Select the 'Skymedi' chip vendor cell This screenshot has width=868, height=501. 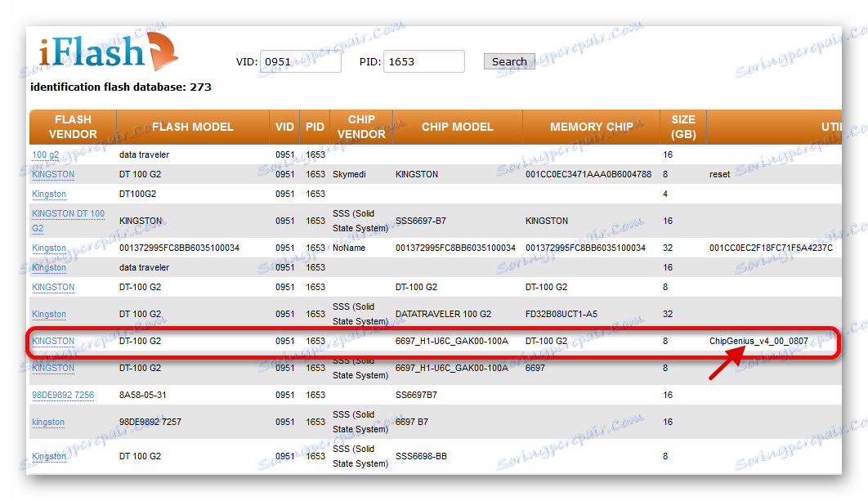pos(349,174)
